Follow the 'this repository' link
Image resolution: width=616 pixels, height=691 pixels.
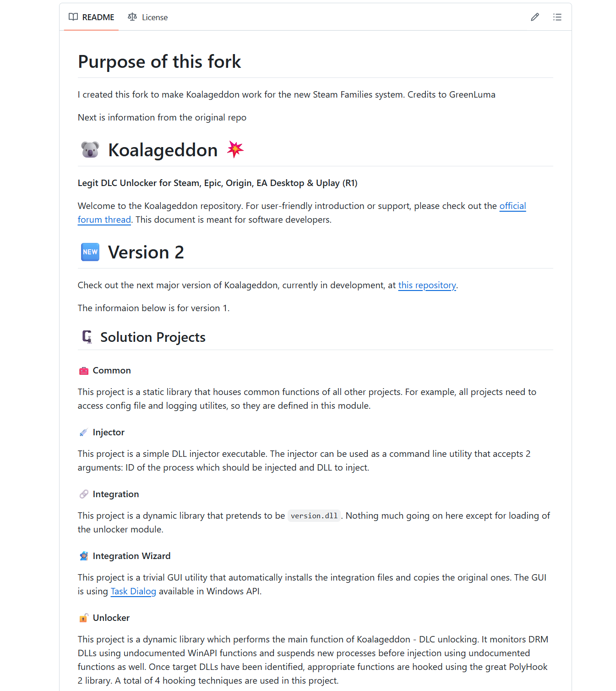[427, 285]
